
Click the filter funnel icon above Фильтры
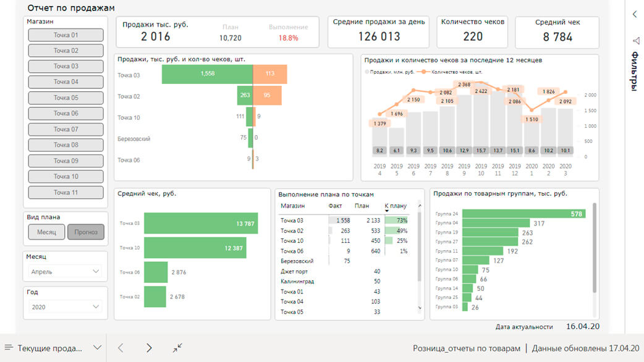[x=635, y=41]
